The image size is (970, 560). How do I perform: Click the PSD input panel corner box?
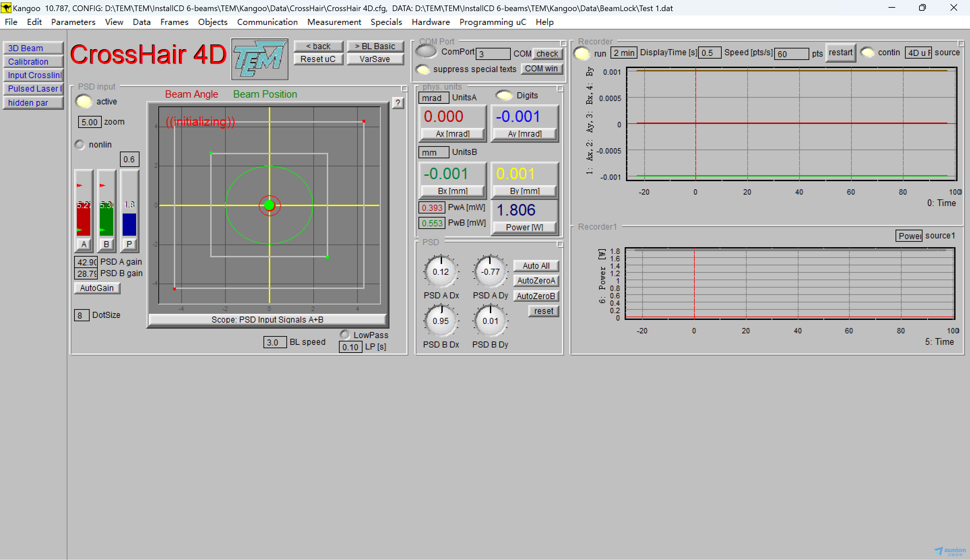(404, 89)
